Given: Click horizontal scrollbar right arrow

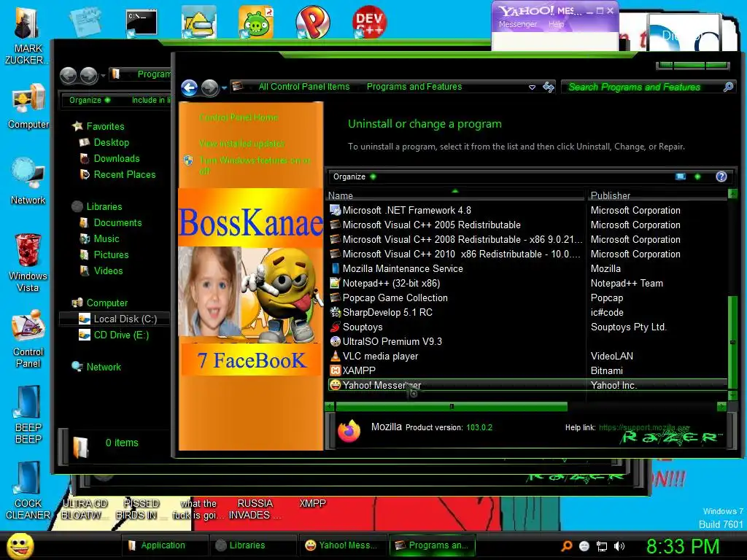Looking at the screenshot, I should pos(721,407).
